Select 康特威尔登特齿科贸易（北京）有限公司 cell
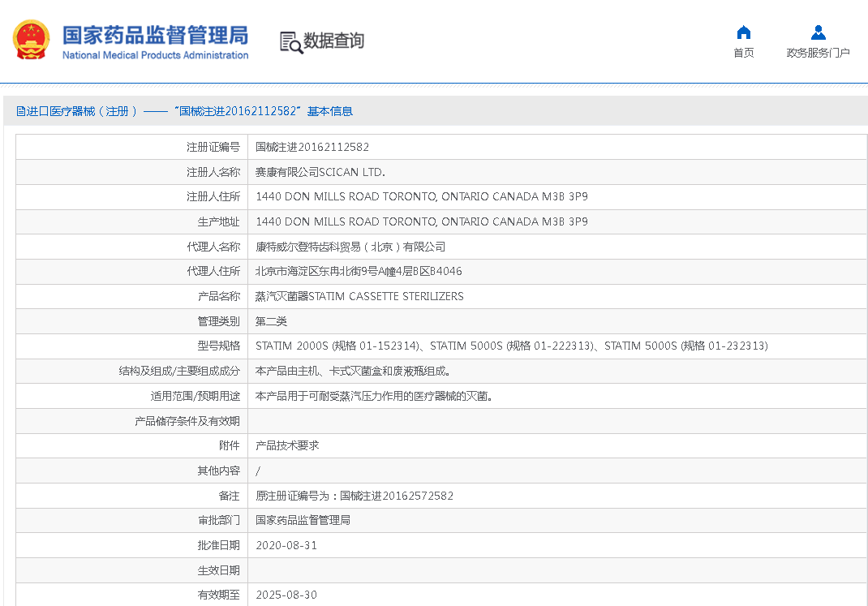868x606 pixels. [x=350, y=247]
